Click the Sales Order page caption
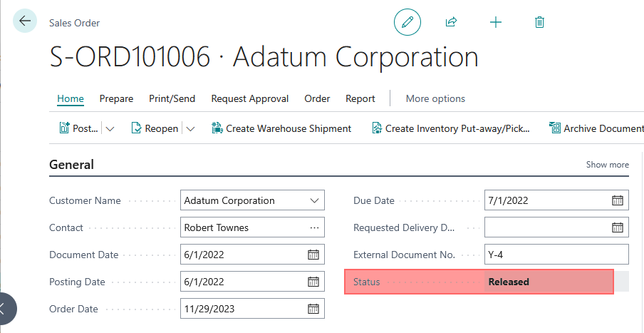The width and height of the screenshot is (644, 333). pos(74,23)
